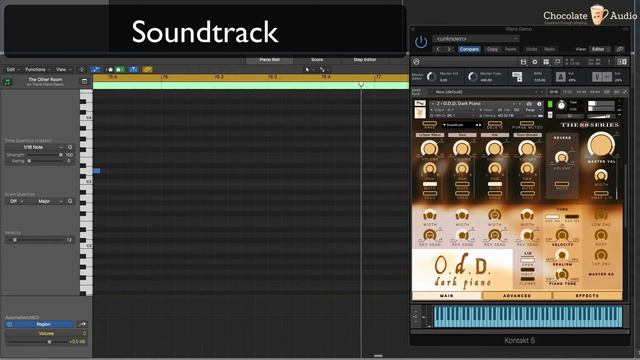
Task: Open Kontakt's save files disk icon
Action: pos(523,62)
